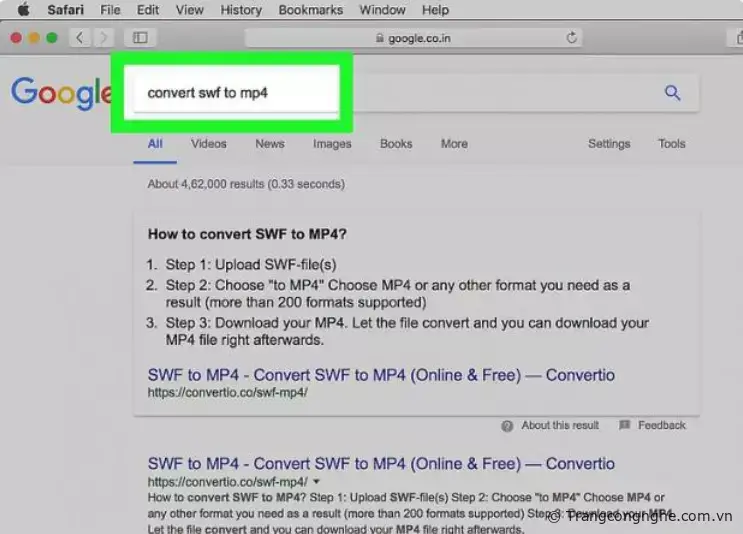The width and height of the screenshot is (743, 534).
Task: Switch to the Videos results tab
Action: tap(209, 144)
